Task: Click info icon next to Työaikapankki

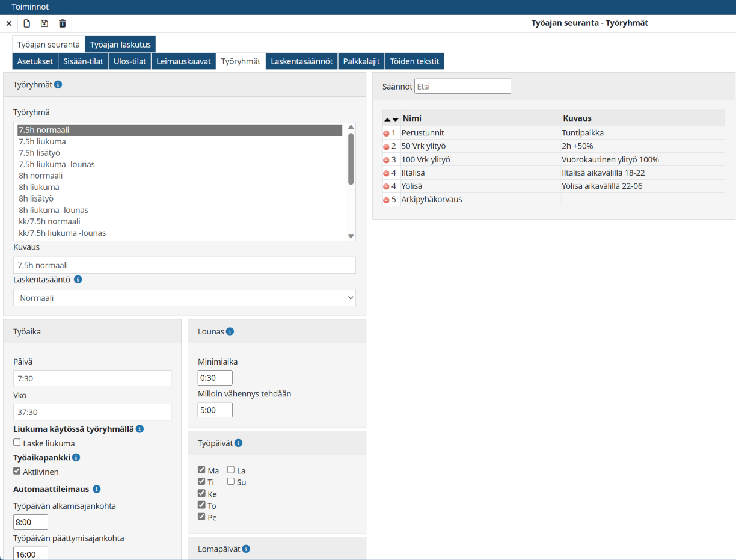Action: coord(76,457)
